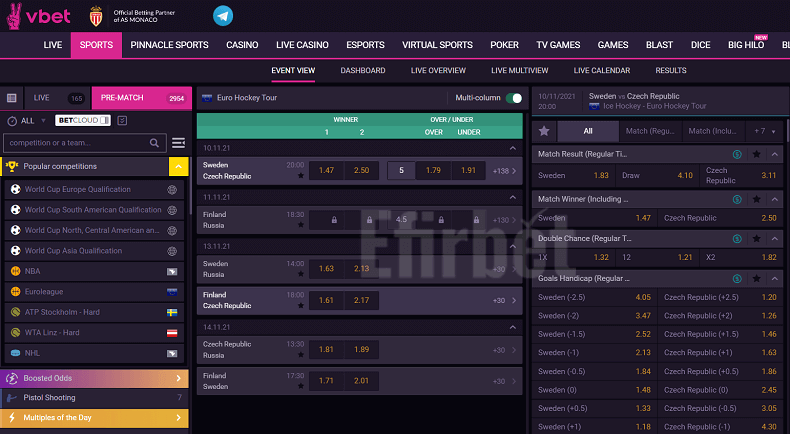Star the Match Winner market
The image size is (790, 434).
tap(756, 199)
